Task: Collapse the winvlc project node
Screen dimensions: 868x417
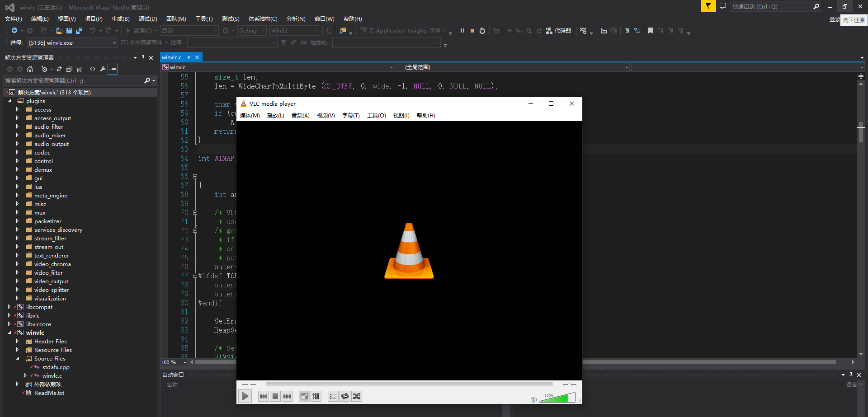Action: 9,333
